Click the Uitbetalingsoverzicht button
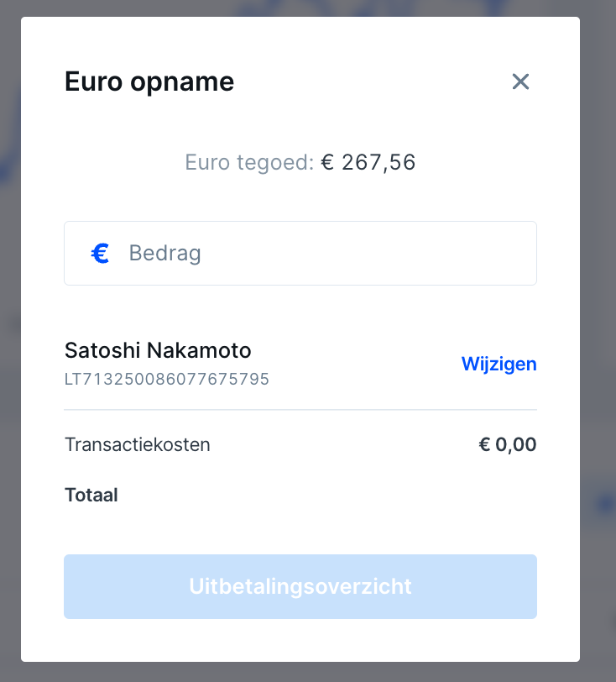The image size is (616, 682). tap(300, 586)
